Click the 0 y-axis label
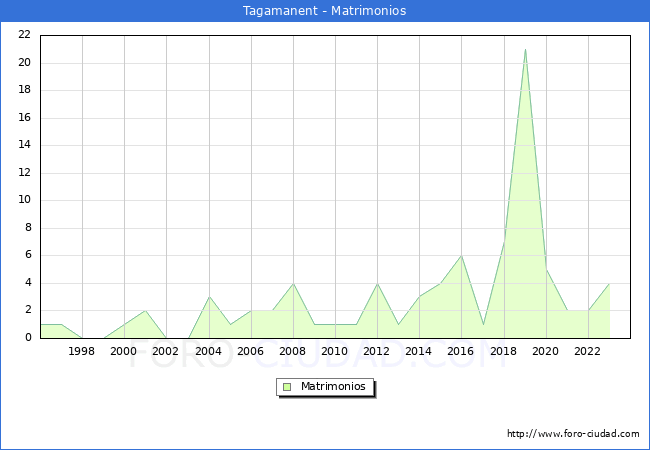This screenshot has height=450, width=650. click(x=28, y=338)
